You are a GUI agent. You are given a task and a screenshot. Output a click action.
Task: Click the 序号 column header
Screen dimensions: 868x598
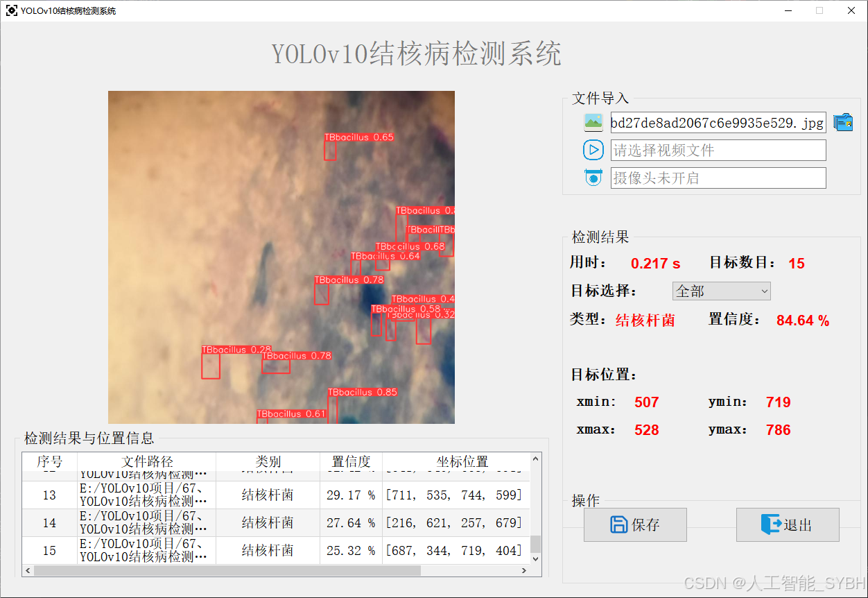[x=50, y=462]
